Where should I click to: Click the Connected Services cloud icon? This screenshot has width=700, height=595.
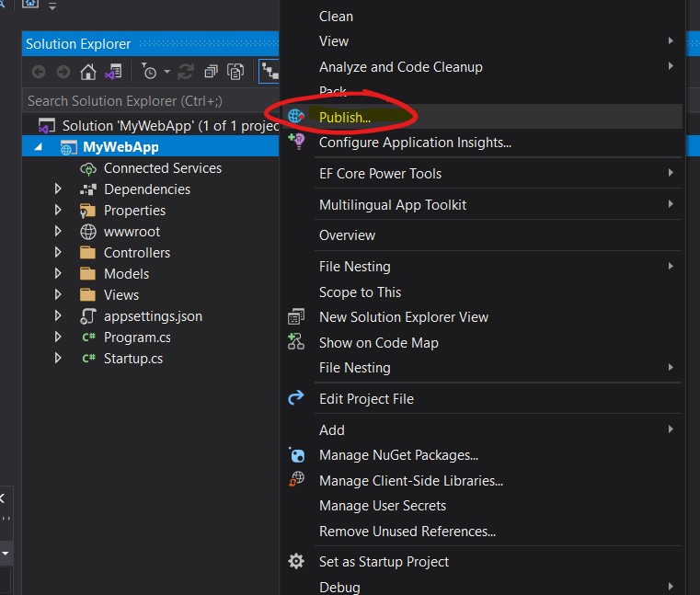(x=88, y=168)
